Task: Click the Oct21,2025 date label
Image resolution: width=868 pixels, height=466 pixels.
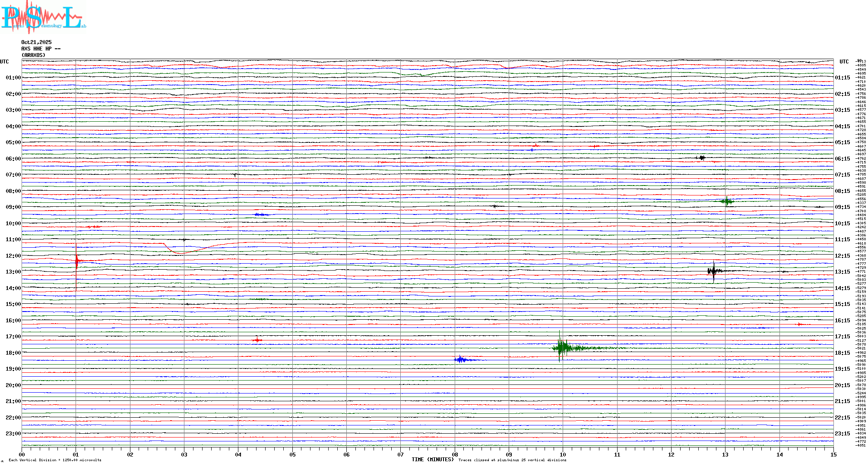Action: 36,42
